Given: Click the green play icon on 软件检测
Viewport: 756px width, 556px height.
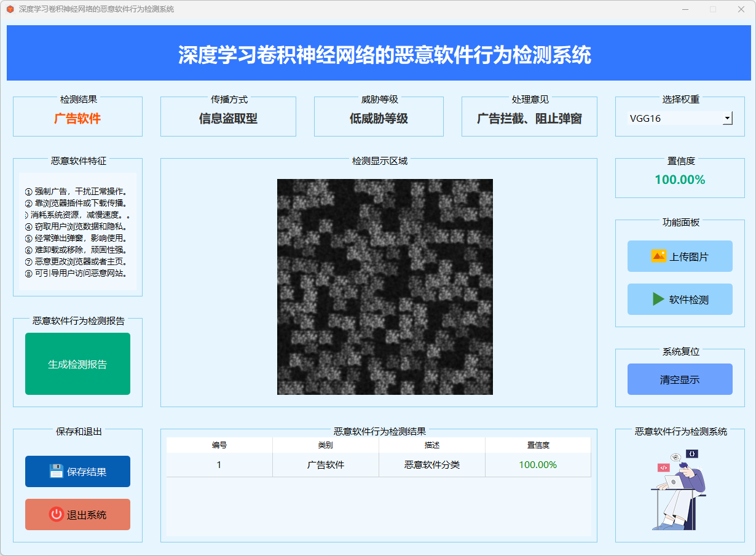Looking at the screenshot, I should tap(658, 300).
